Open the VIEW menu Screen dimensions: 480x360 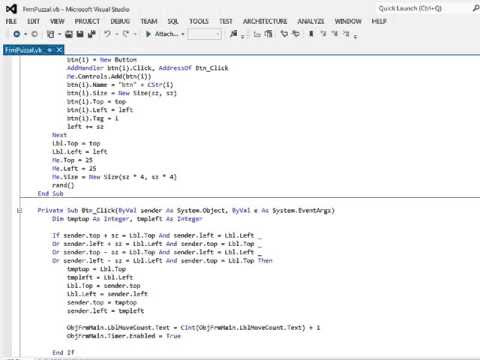point(57,21)
